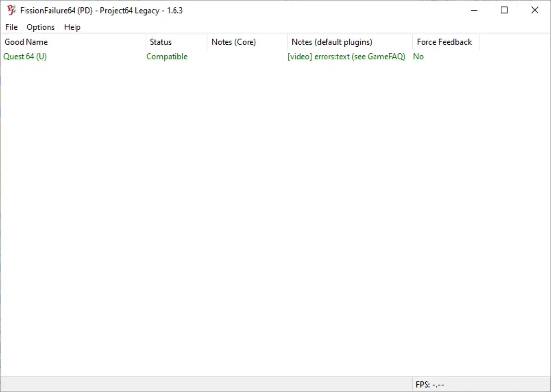Click the GameFAQ video errors note
Screen dimensions: 551x392
346,56
